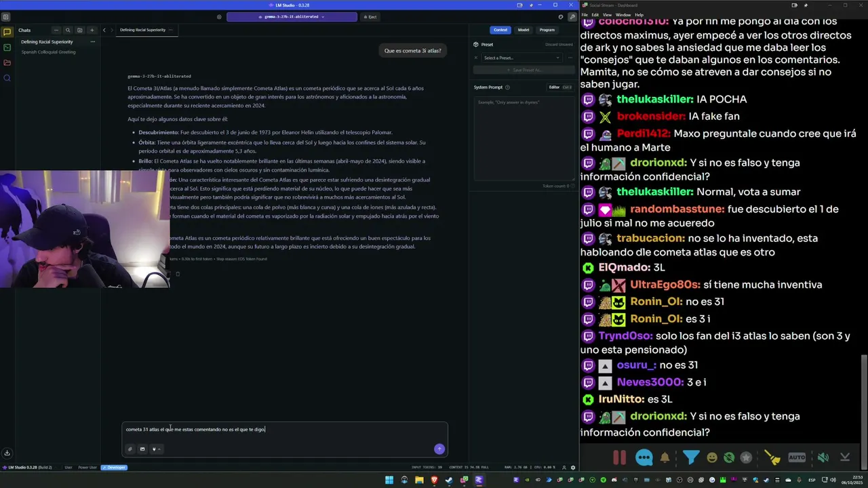Toggle the AUTO button in Social Stream
This screenshot has width=868, height=488.
(x=797, y=457)
